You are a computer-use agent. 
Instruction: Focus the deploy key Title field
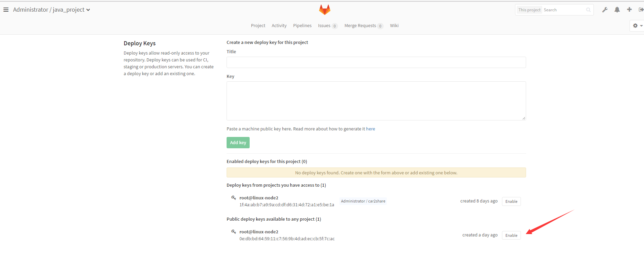(x=376, y=62)
